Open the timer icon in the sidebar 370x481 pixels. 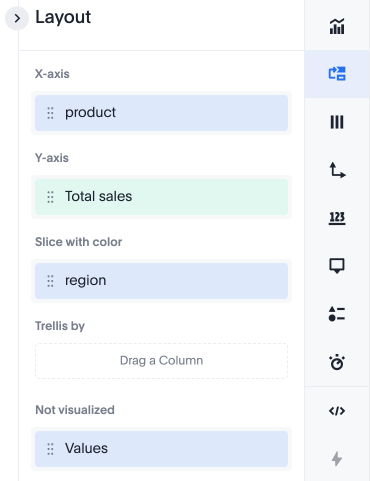[337, 362]
